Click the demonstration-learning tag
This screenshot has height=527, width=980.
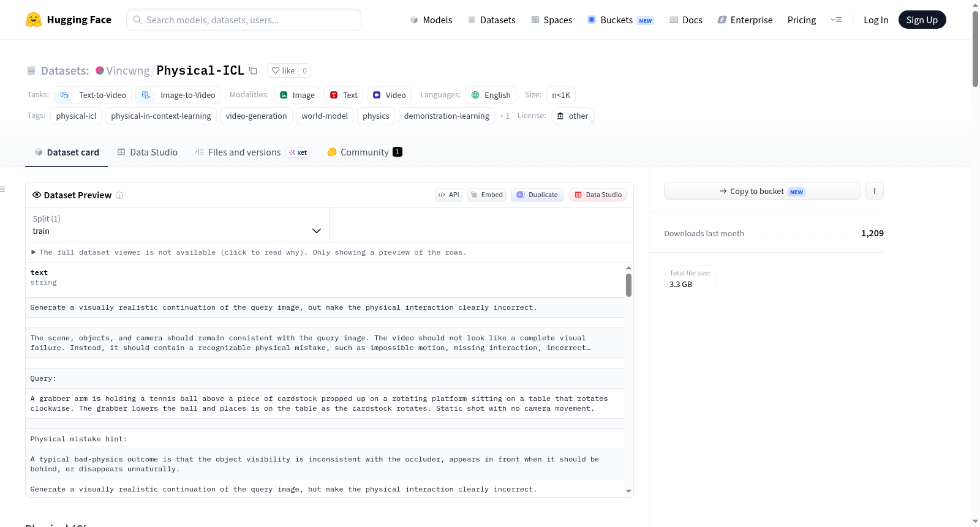coord(447,116)
